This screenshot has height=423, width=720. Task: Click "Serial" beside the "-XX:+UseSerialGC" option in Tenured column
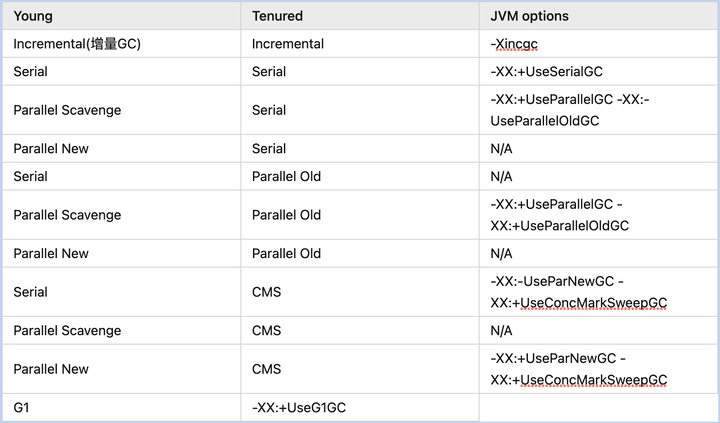269,72
